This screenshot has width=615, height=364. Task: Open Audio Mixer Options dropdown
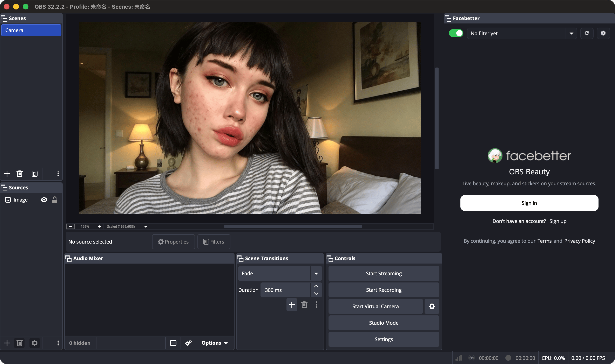pyautogui.click(x=215, y=343)
